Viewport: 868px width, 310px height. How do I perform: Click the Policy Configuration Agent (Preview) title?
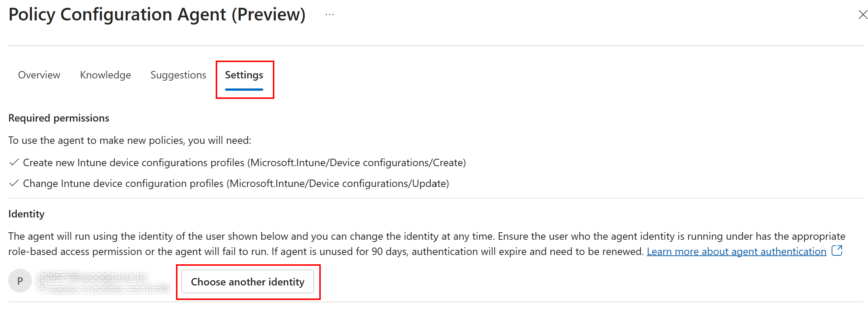tap(157, 15)
